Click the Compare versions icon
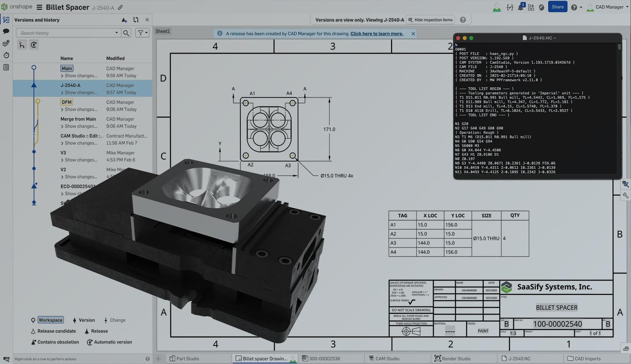The width and height of the screenshot is (631, 364). point(136,20)
